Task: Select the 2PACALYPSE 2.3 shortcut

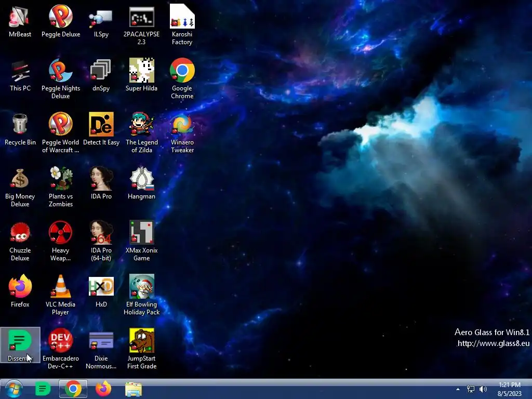Action: 141,25
